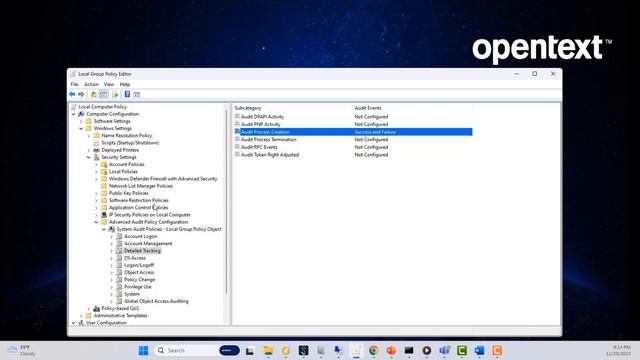Collapse the Computer Configuration node
The width and height of the screenshot is (640, 360).
coord(73,114)
